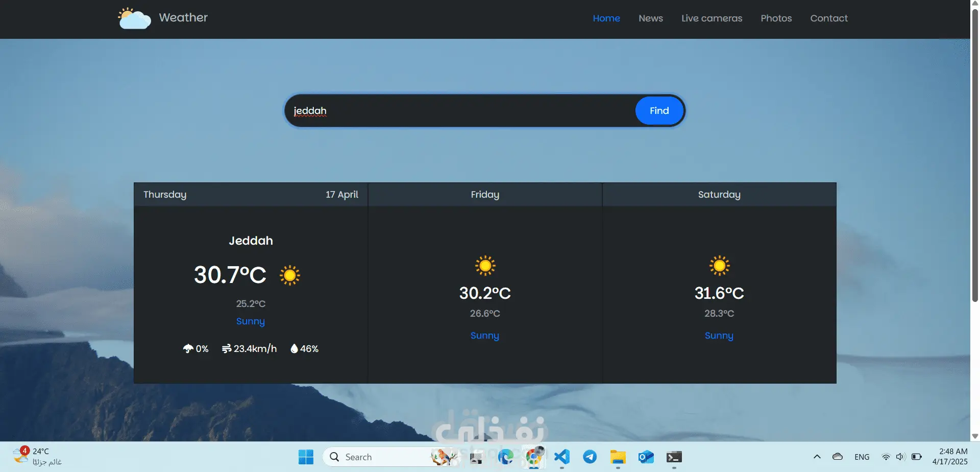Open the clock and date flyout
The image size is (980, 472).
[x=950, y=456]
